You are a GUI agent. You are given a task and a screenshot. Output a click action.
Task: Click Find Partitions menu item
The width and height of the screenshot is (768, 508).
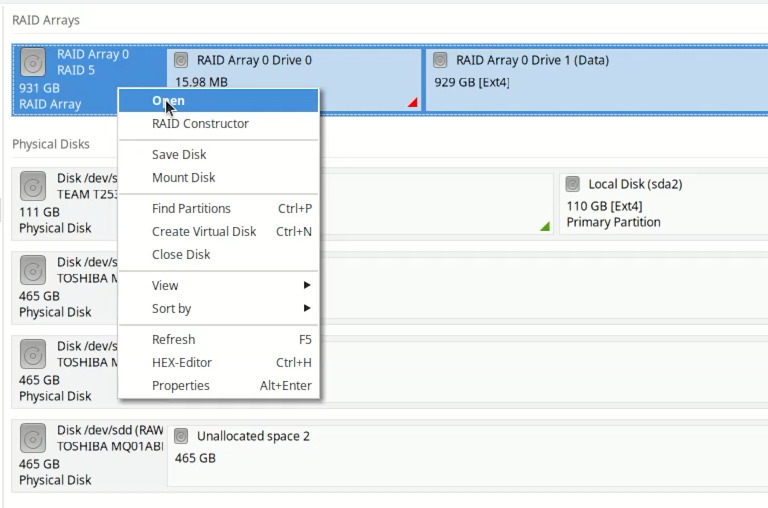click(x=218, y=208)
